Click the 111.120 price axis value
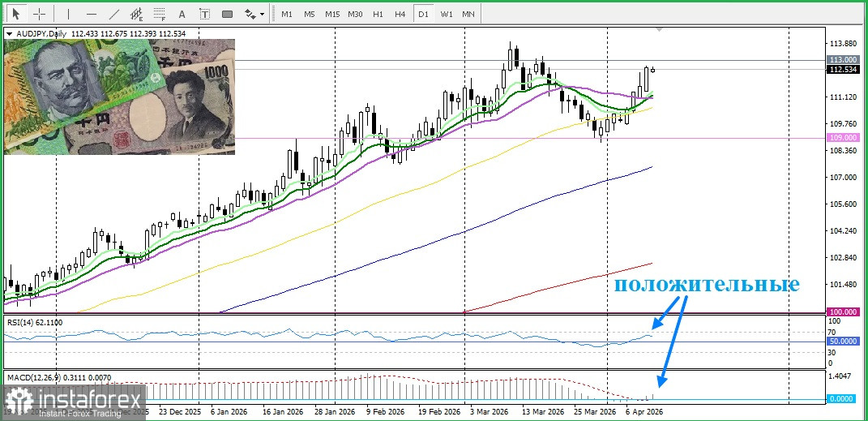The height and width of the screenshot is (421, 868). 841,97
